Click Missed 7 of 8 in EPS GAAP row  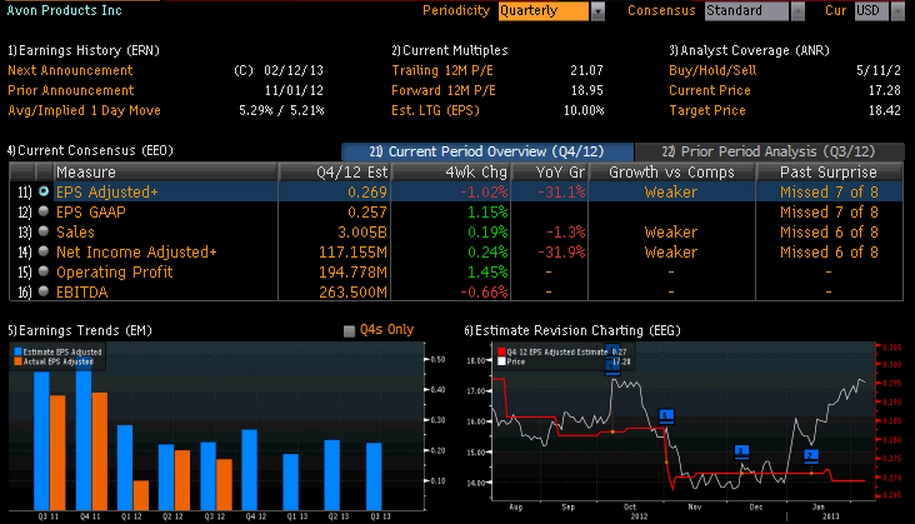[829, 212]
